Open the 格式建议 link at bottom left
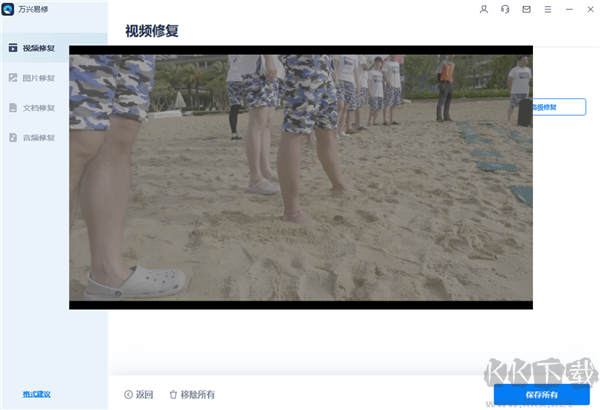The height and width of the screenshot is (410, 600). pyautogui.click(x=36, y=394)
